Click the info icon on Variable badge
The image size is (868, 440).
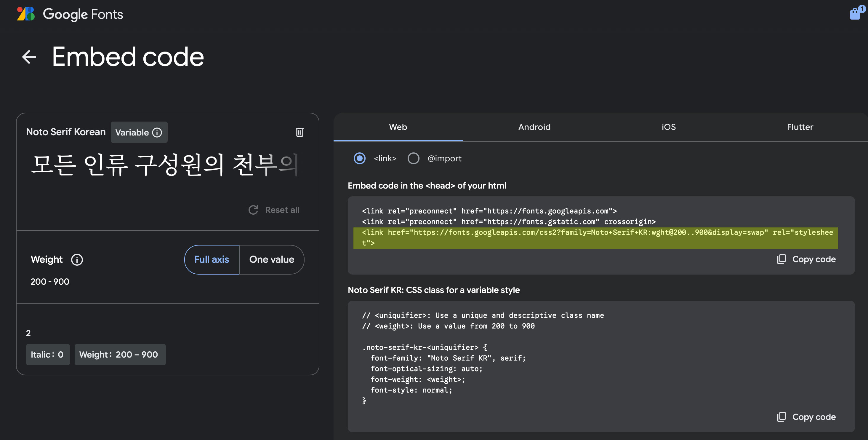pos(157,133)
